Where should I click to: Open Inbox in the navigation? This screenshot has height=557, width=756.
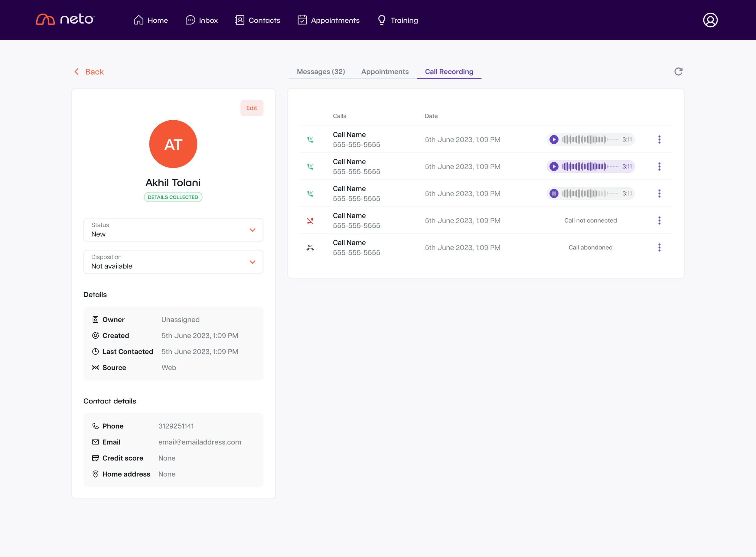pos(202,20)
